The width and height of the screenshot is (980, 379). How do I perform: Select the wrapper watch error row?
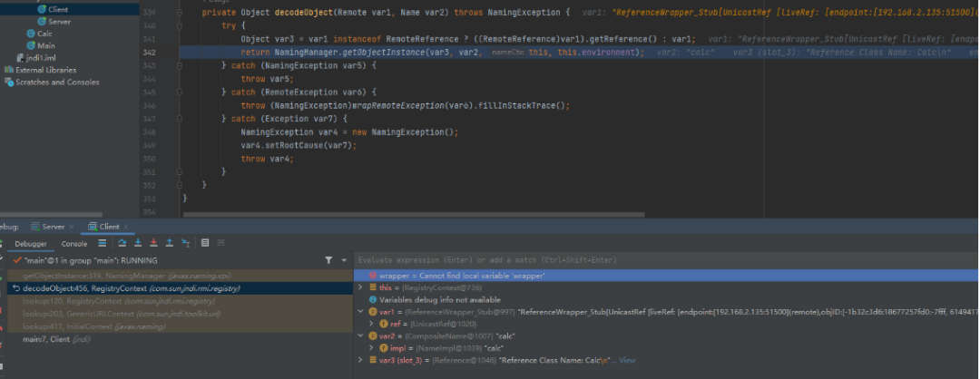[666, 276]
